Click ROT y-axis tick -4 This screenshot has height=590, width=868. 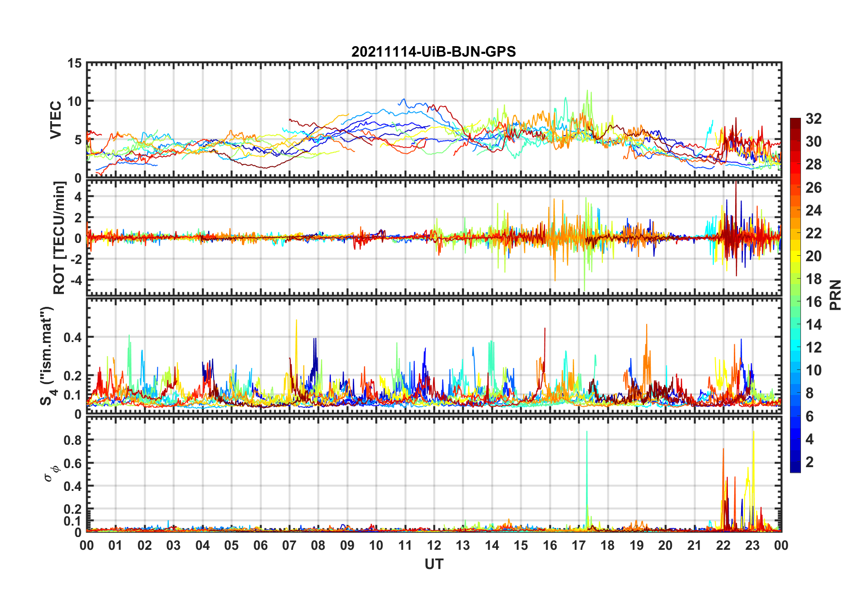click(x=76, y=279)
